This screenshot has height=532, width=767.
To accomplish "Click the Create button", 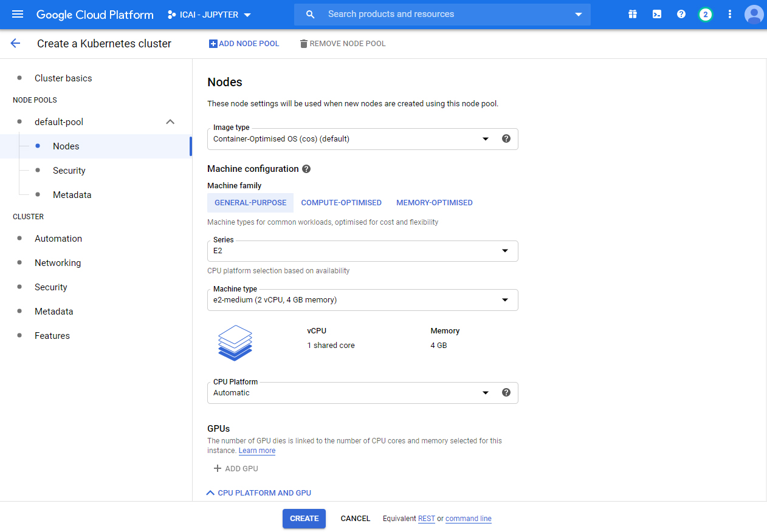I will [304, 519].
